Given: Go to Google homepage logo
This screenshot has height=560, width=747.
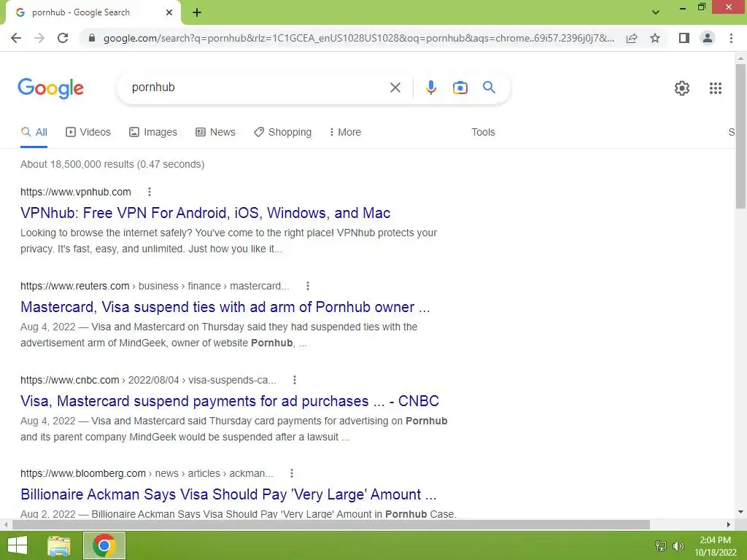Looking at the screenshot, I should coord(50,88).
